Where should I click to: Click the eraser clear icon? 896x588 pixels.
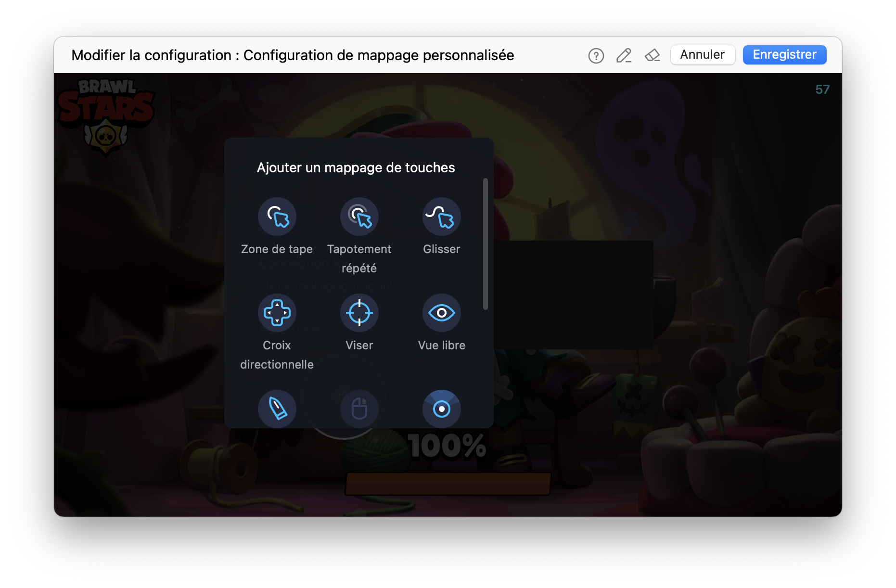coord(652,56)
